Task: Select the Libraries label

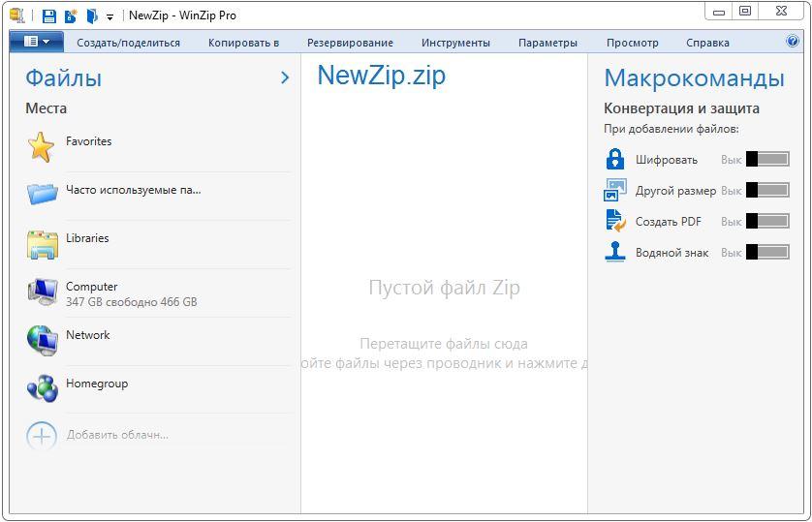Action: (87, 238)
